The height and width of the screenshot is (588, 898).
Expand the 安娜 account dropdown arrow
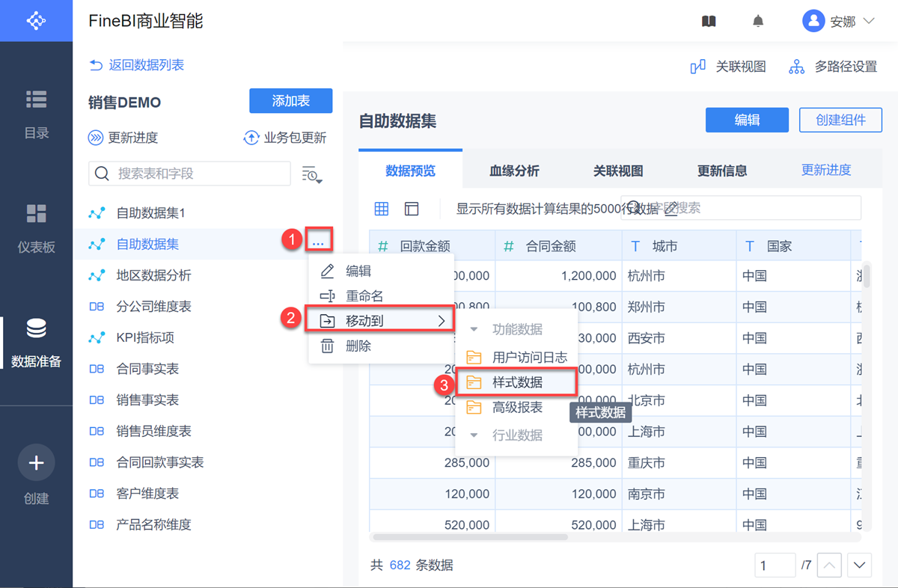(x=868, y=21)
